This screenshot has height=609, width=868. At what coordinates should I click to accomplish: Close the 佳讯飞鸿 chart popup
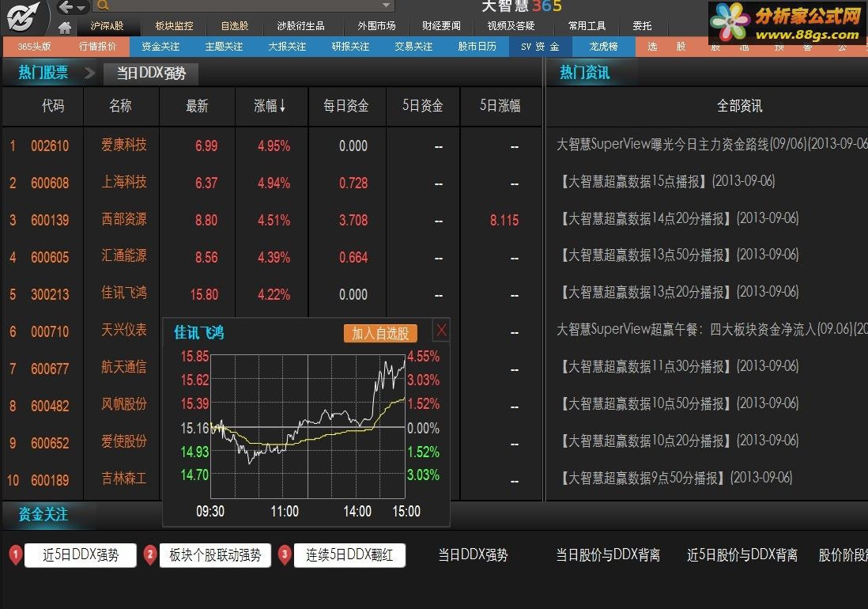(x=441, y=331)
